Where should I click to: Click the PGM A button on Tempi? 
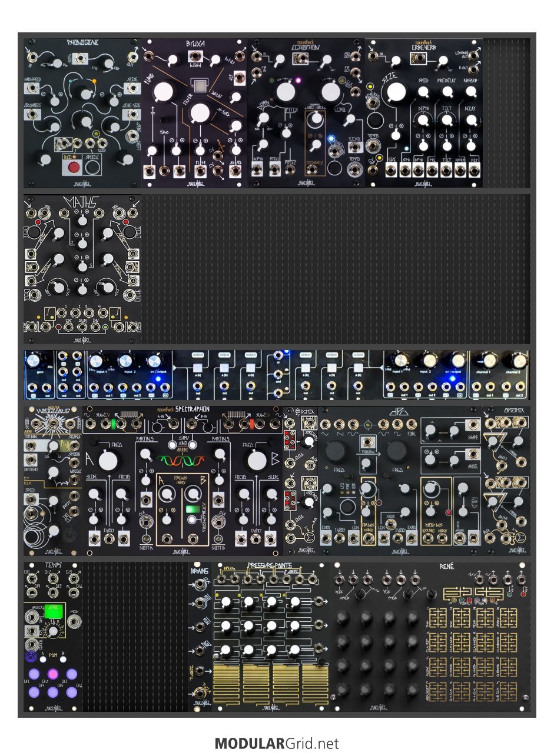43,660
